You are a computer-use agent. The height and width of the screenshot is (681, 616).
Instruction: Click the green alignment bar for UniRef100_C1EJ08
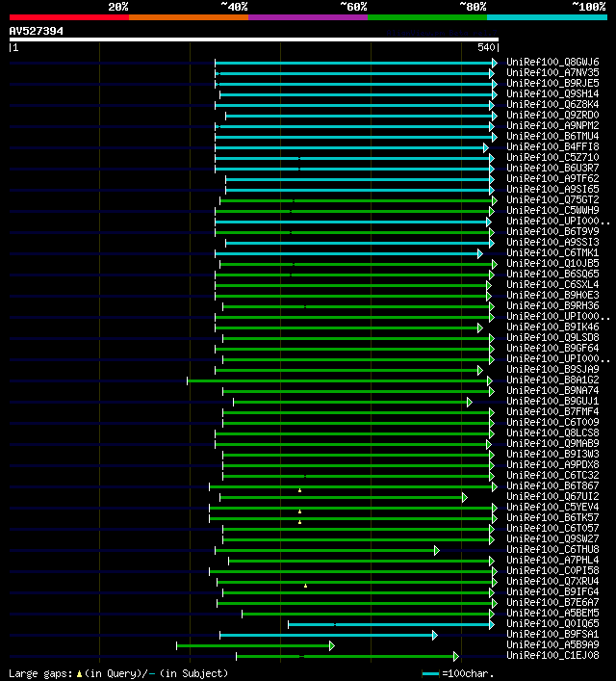coord(347,656)
